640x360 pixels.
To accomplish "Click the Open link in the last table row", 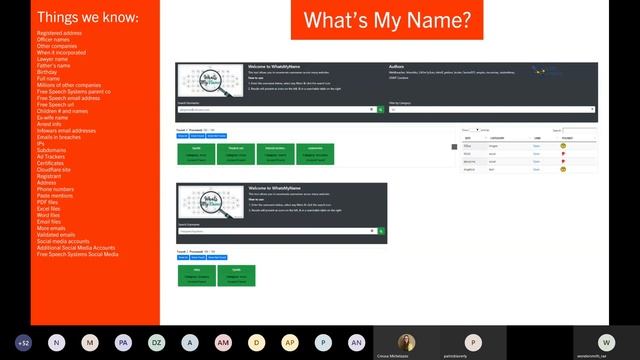I will tap(536, 169).
